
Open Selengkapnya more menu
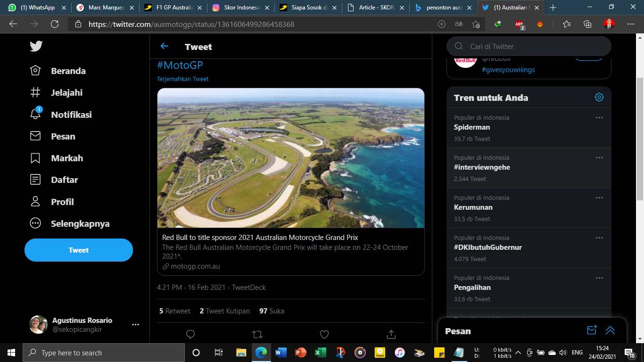(69, 223)
